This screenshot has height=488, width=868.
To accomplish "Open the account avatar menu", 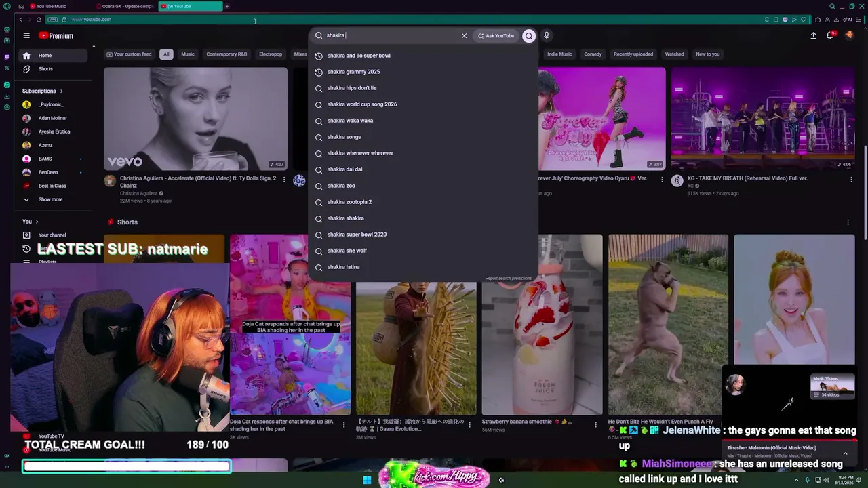I will [849, 35].
